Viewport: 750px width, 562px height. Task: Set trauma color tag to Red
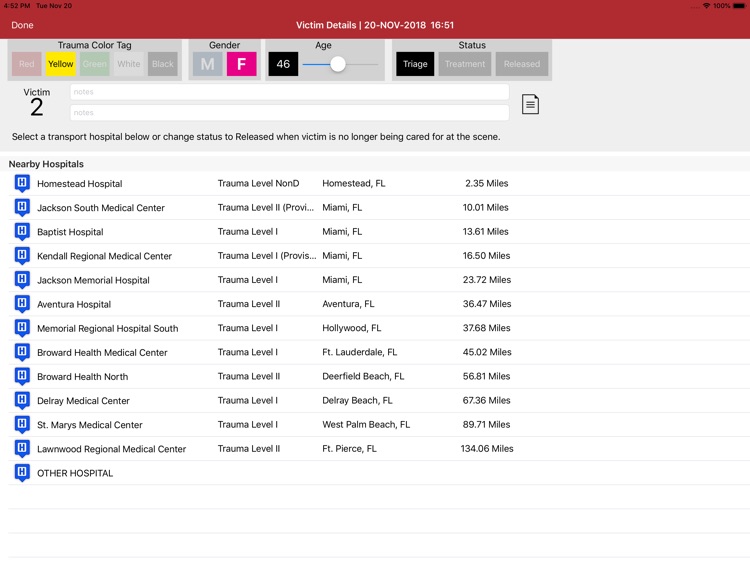pos(26,64)
